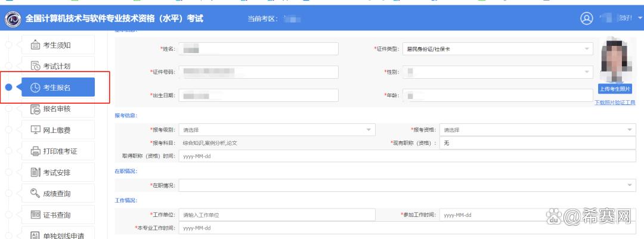This screenshot has height=239, width=644.
Task: Click the candidate photo thumbnail
Action: coord(615,60)
